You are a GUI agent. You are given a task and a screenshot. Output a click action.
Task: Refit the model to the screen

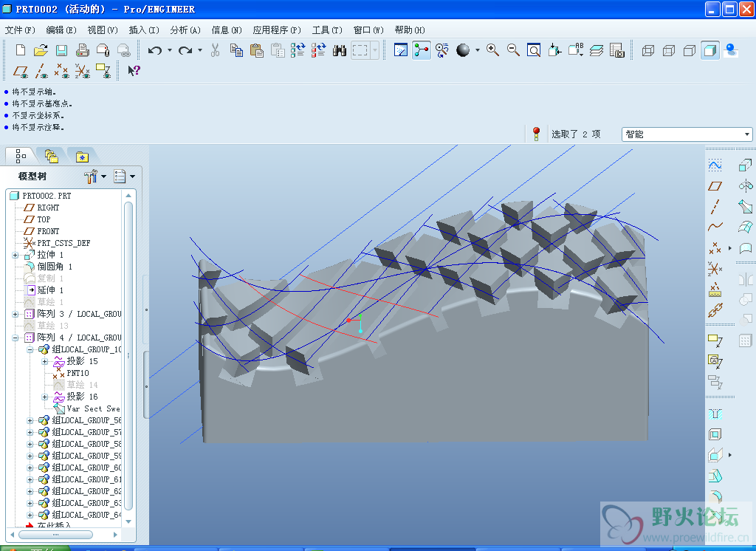(534, 50)
